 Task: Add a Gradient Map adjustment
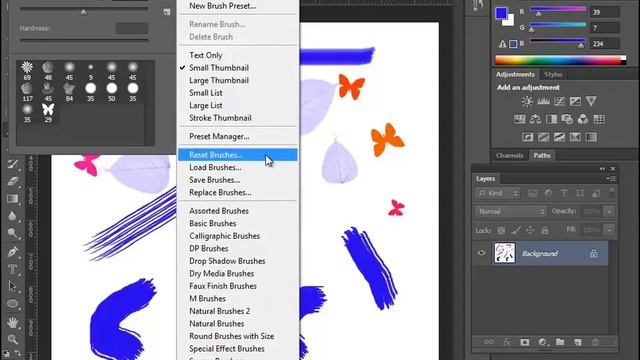[x=591, y=137]
